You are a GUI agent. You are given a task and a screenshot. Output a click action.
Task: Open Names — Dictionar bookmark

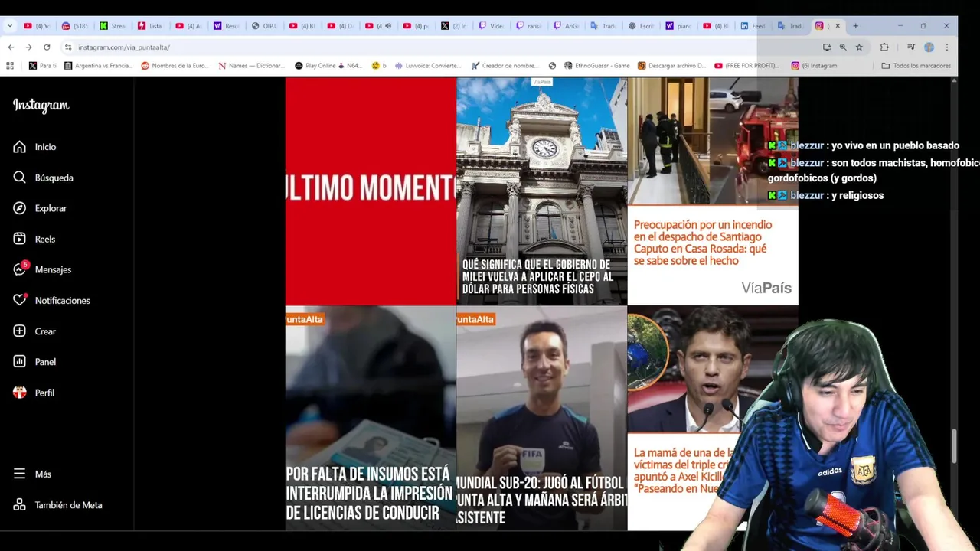[252, 66]
